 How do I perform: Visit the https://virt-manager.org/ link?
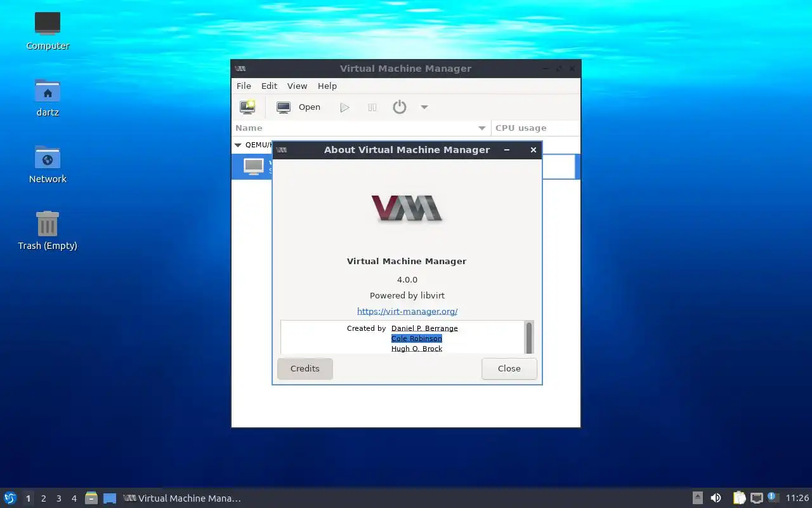point(407,311)
